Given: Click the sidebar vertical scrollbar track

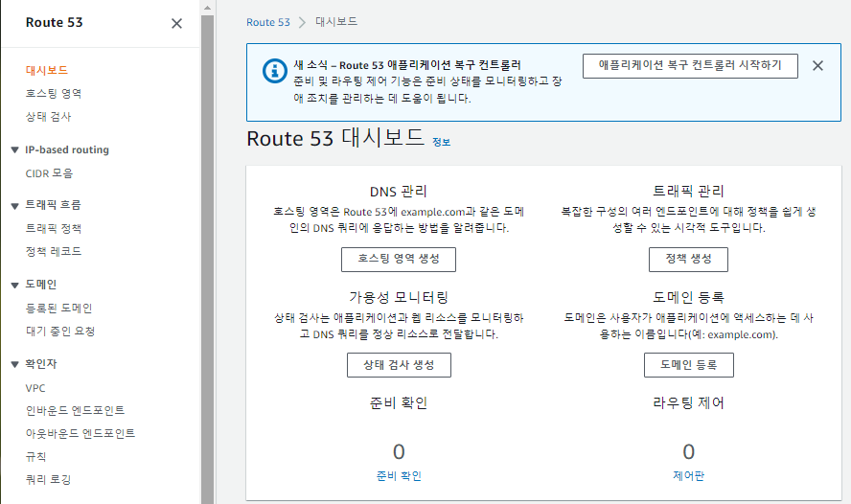Looking at the screenshot, I should click(x=207, y=260).
